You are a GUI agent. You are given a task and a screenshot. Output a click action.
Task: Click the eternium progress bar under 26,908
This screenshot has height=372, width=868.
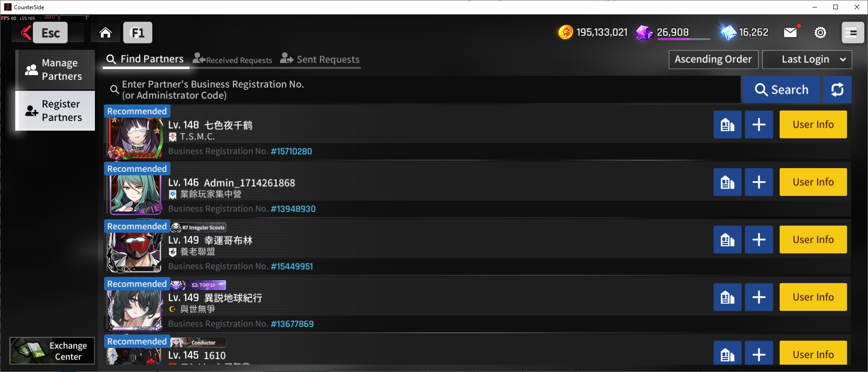(684, 39)
